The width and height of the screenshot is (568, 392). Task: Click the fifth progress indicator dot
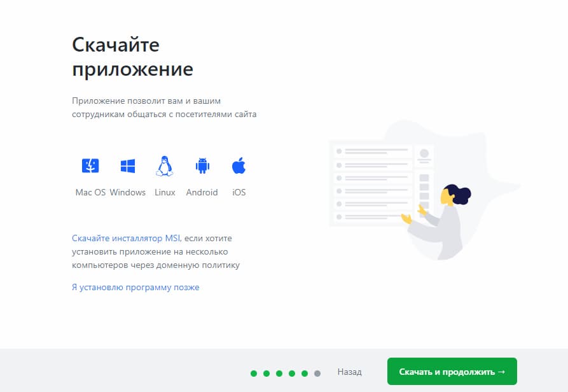point(305,372)
